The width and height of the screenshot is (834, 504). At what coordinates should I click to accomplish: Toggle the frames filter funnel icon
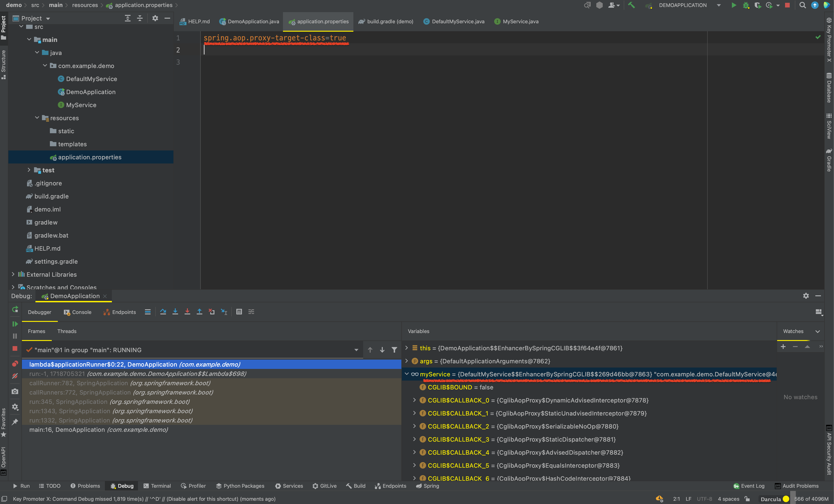394,350
